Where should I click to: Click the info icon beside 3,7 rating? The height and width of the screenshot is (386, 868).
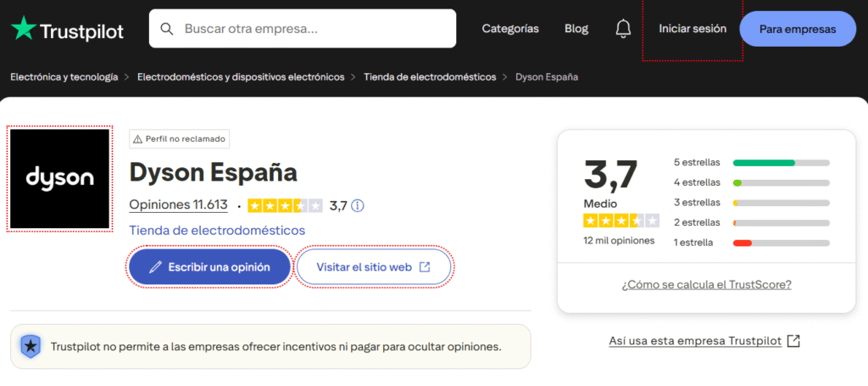click(x=358, y=205)
